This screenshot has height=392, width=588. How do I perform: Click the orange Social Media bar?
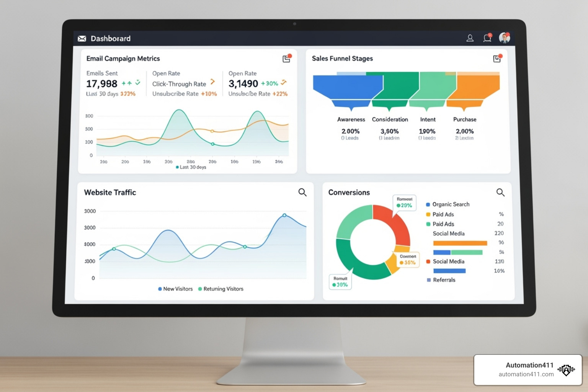(x=460, y=243)
